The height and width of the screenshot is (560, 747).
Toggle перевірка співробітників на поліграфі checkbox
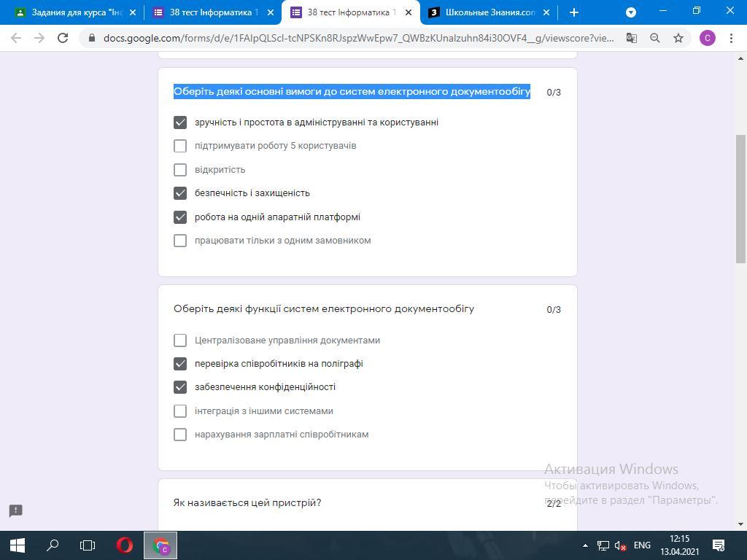180,364
